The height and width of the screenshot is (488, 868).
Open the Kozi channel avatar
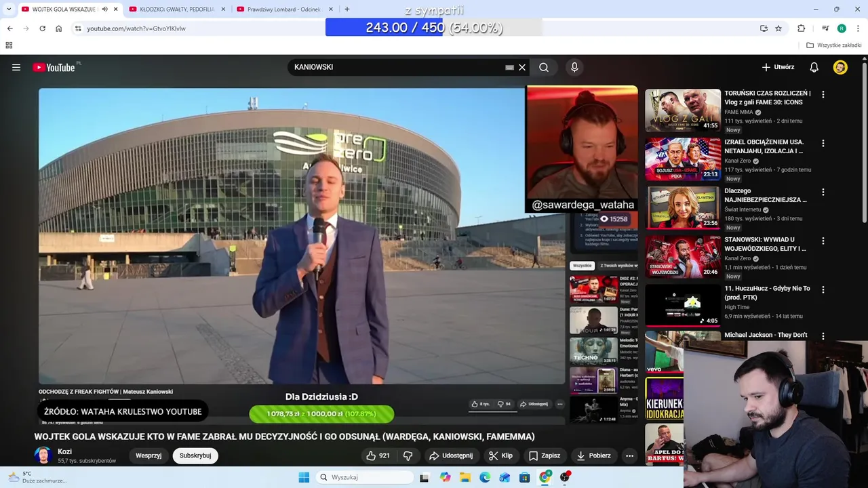[43, 455]
